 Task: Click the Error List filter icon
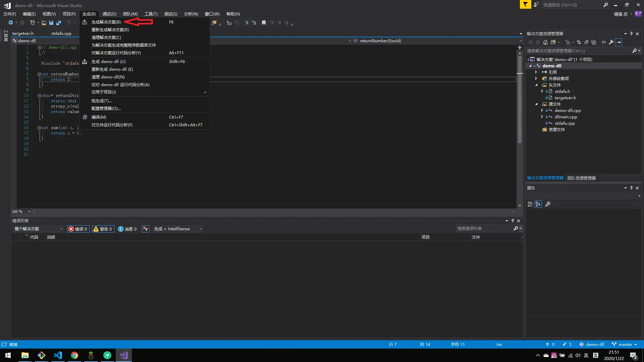pos(146,229)
